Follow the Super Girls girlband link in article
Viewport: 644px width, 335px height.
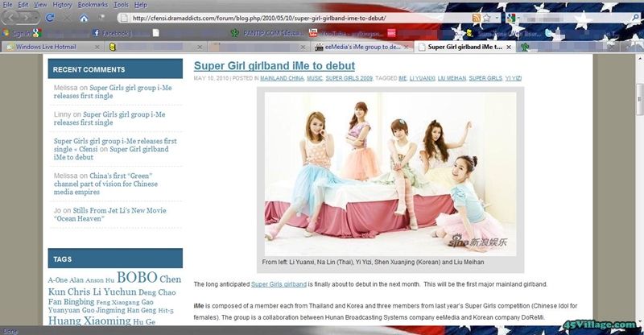pyautogui.click(x=279, y=284)
